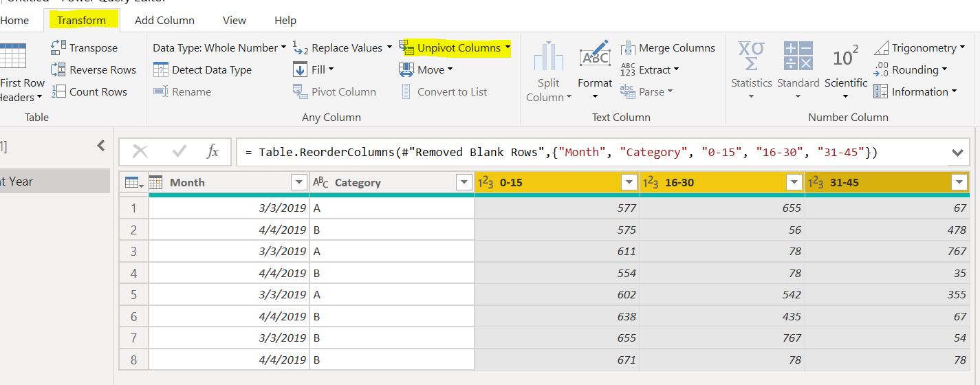Collapse the Queries pane arrow

[101, 146]
